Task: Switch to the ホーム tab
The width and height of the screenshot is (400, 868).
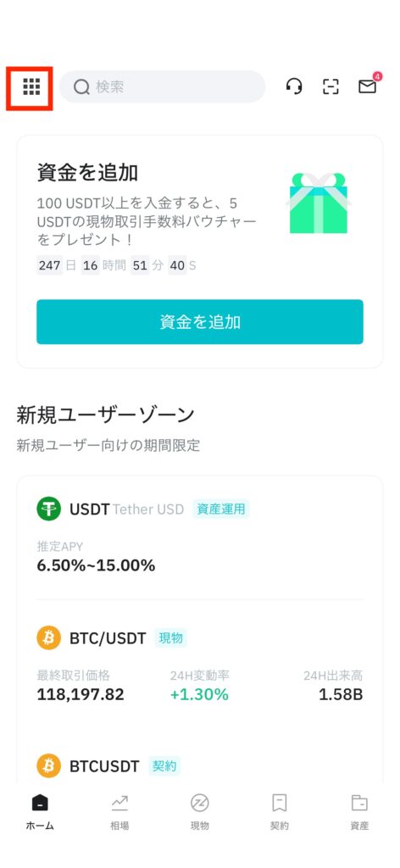Action: tap(40, 812)
